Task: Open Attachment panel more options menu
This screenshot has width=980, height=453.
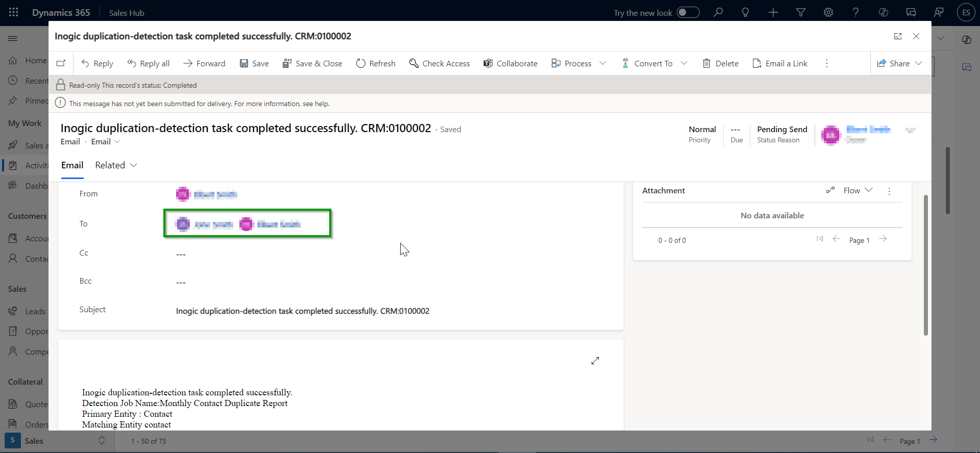Action: pos(889,191)
